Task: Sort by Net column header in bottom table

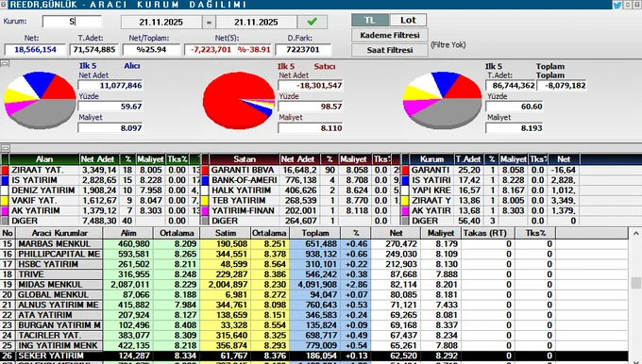Action: pos(396,233)
